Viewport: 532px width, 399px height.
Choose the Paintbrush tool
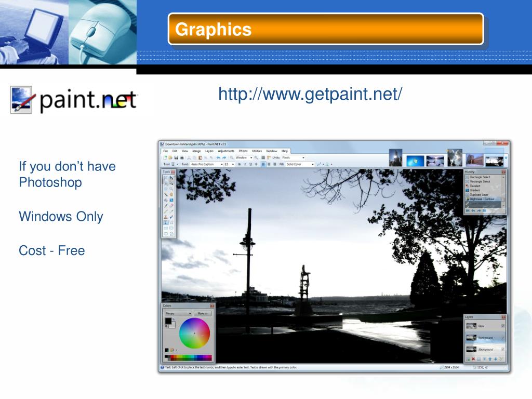click(x=166, y=206)
